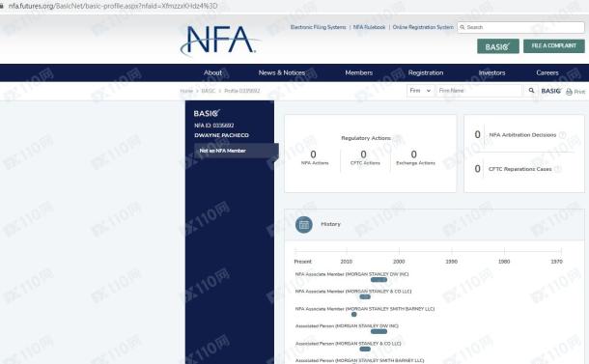Click the Print link
Screen dimensions: 589x364
point(579,92)
